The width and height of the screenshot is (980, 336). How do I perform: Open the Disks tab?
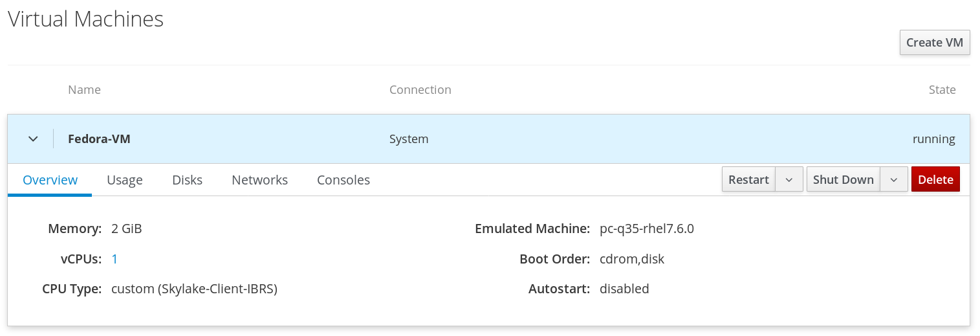click(187, 180)
